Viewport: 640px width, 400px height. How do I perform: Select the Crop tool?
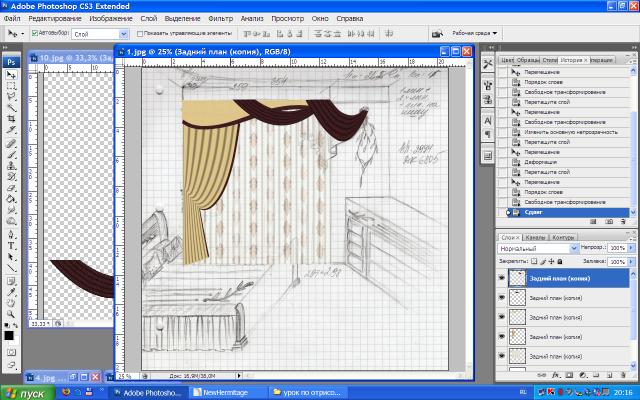11,116
